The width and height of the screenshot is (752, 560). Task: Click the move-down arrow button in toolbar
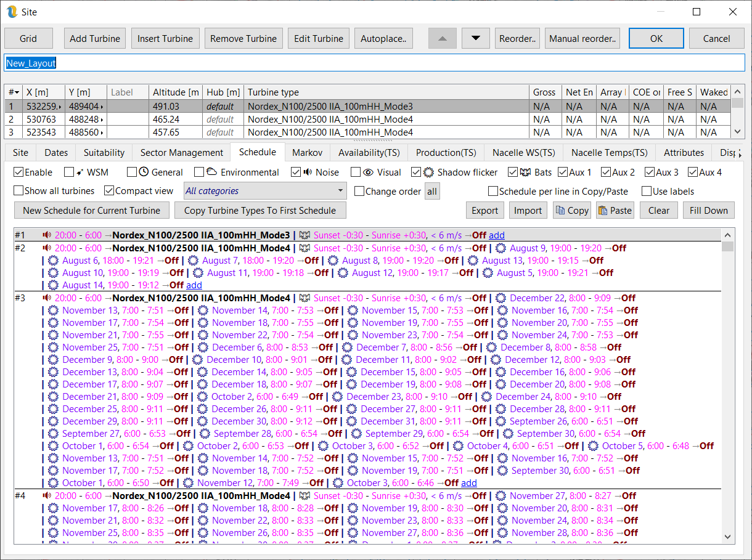(x=475, y=38)
